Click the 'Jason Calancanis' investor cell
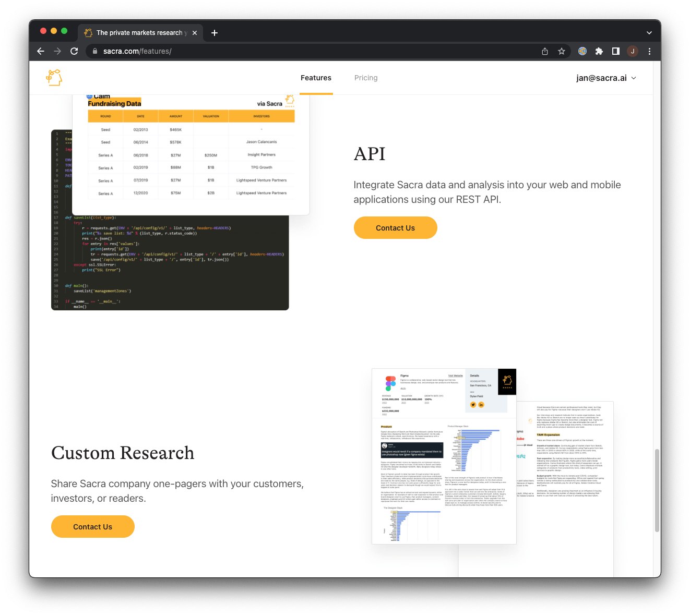The image size is (690, 616). pyautogui.click(x=261, y=142)
